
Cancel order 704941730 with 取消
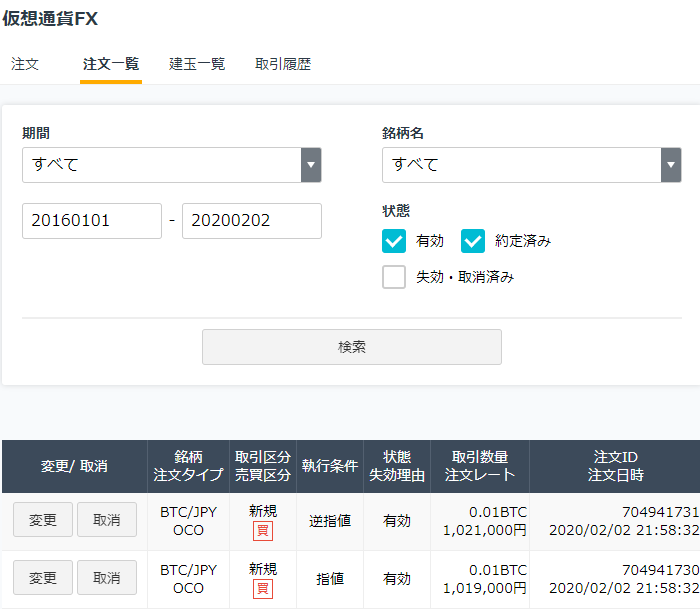[107, 578]
